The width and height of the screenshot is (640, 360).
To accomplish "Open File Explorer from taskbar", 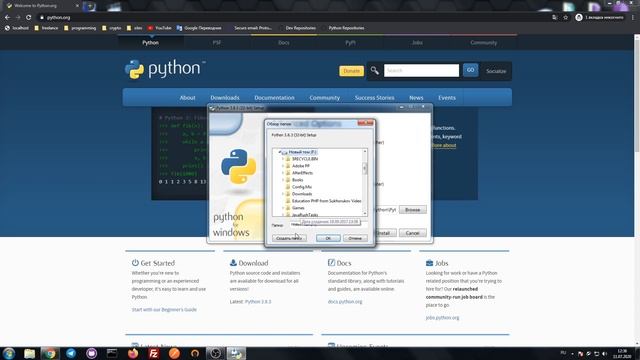I will 29,353.
